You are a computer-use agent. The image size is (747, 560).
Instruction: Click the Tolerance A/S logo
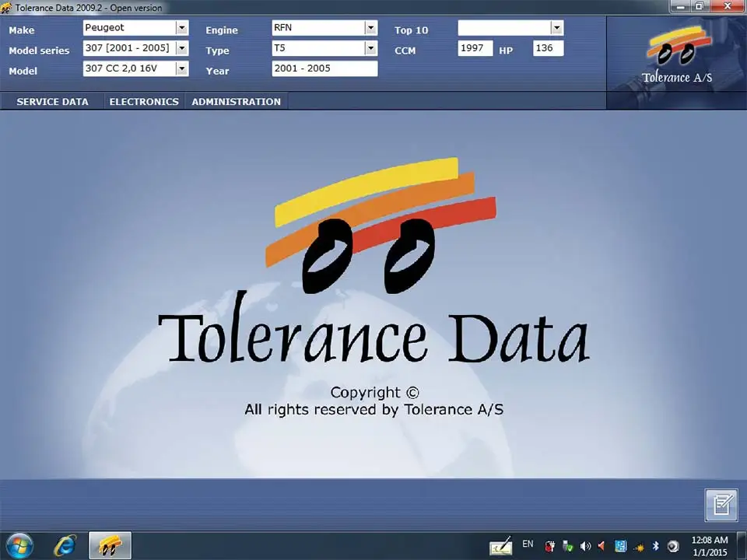[676, 53]
